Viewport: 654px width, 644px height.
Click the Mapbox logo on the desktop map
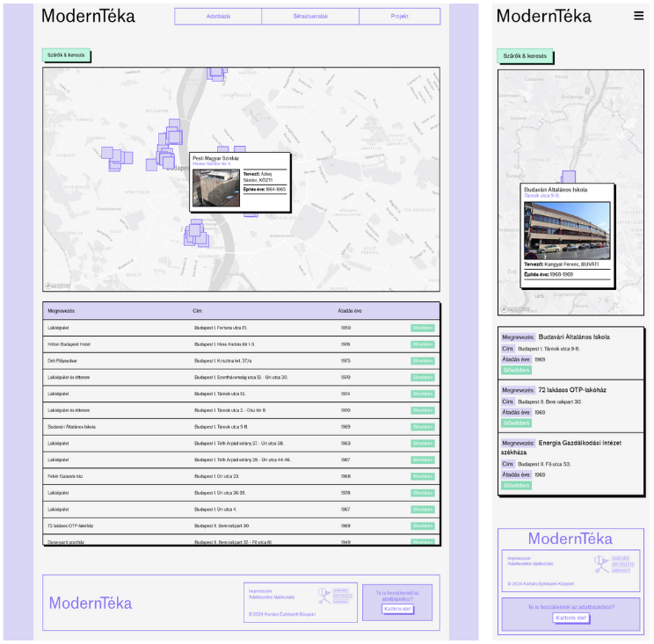coord(58,286)
